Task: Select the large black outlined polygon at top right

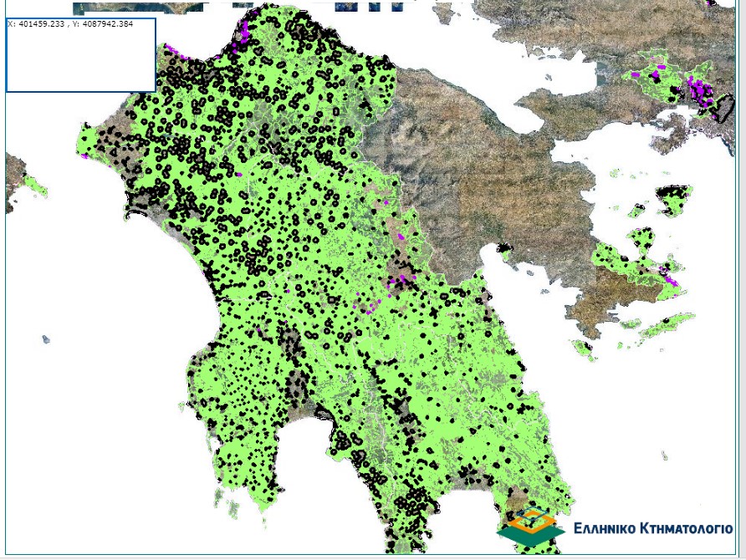Action: point(723,109)
